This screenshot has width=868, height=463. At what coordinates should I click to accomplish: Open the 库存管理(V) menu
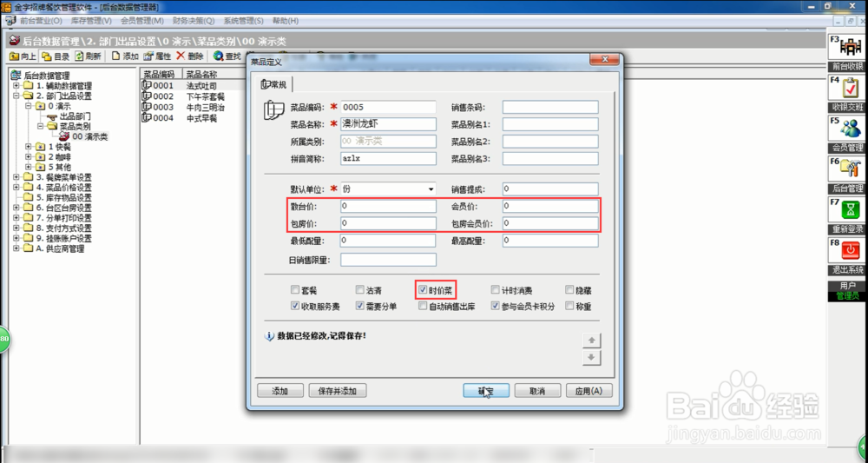[x=91, y=21]
